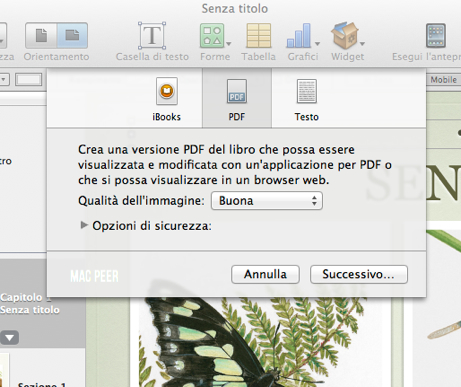Open Qualità dell'immagine dropdown showing Buona
Image resolution: width=461 pixels, height=387 pixels.
(x=267, y=201)
